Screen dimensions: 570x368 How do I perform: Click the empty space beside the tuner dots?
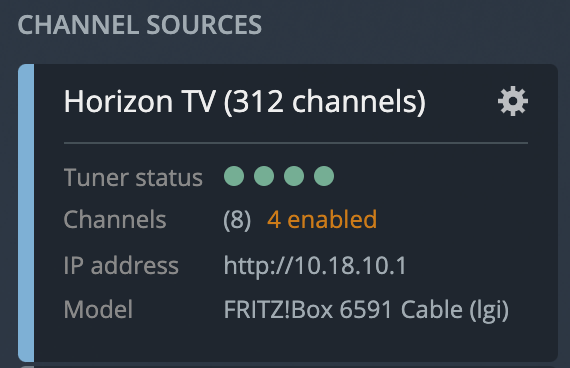(x=431, y=176)
